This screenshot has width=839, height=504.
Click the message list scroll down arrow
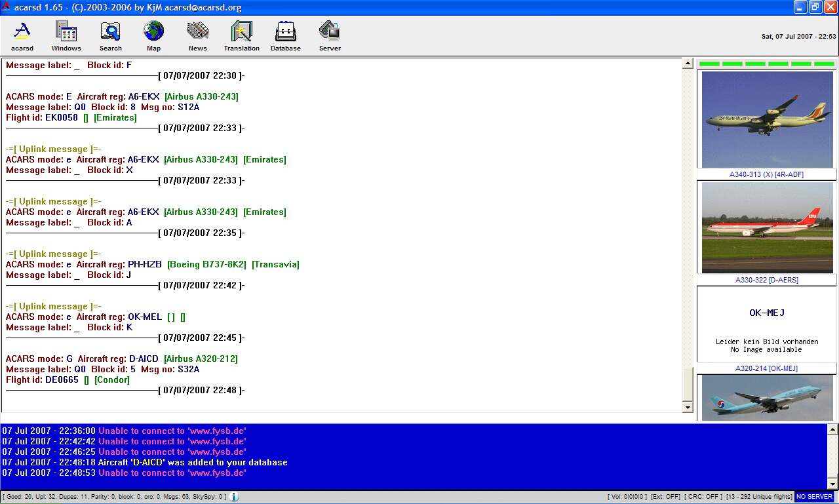[688, 407]
